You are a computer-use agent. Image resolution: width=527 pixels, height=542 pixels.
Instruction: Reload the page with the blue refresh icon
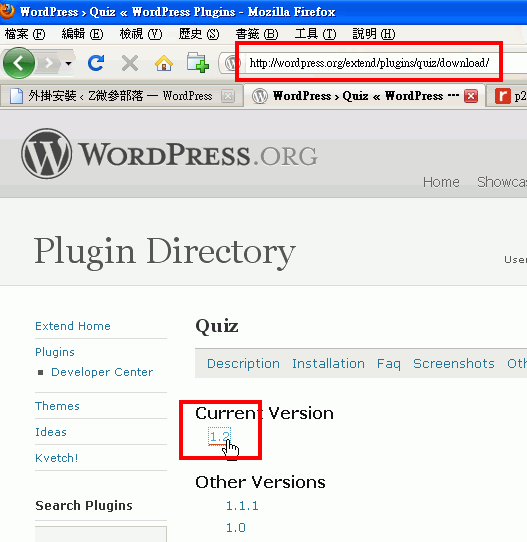point(96,63)
